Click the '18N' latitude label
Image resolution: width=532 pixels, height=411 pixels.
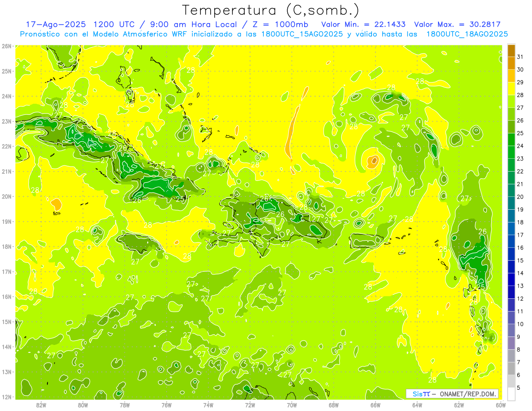click(6, 247)
